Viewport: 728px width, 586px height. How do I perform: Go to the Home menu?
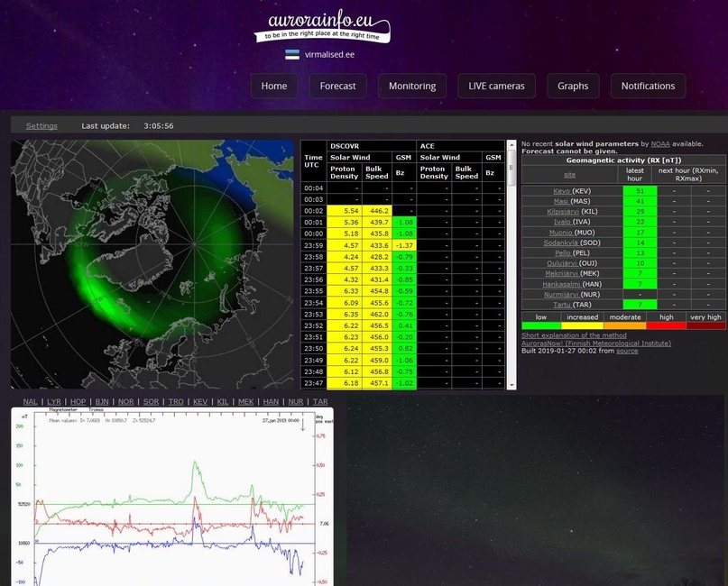[x=274, y=86]
